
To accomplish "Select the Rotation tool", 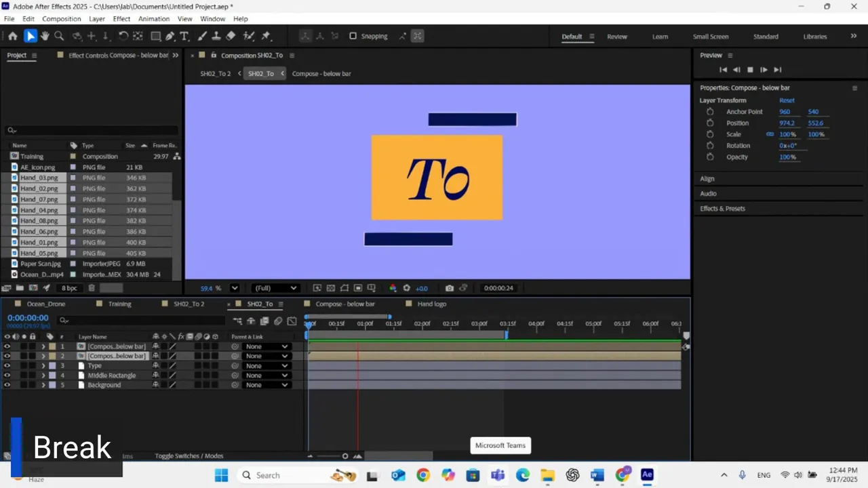I will (123, 36).
